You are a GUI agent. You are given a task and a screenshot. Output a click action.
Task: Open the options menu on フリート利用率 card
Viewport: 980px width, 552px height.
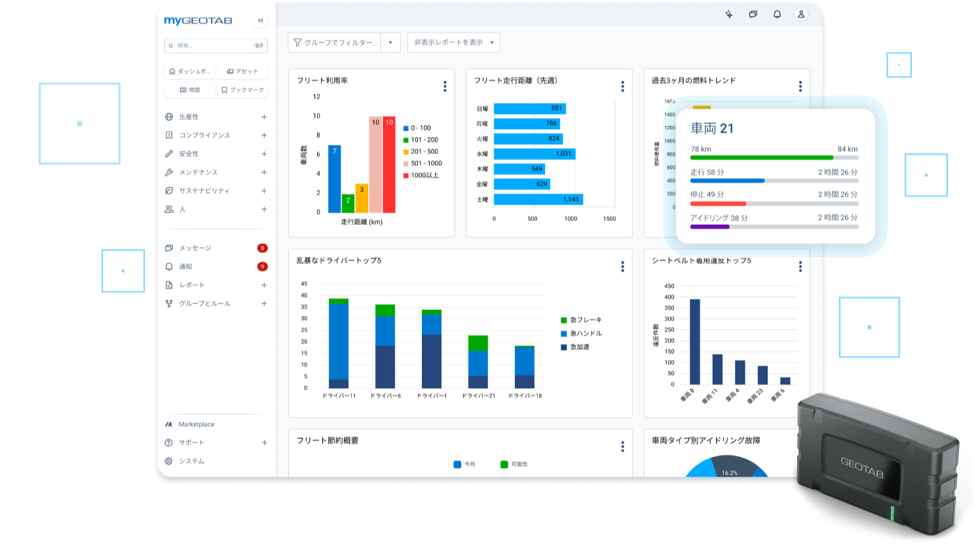(x=445, y=87)
